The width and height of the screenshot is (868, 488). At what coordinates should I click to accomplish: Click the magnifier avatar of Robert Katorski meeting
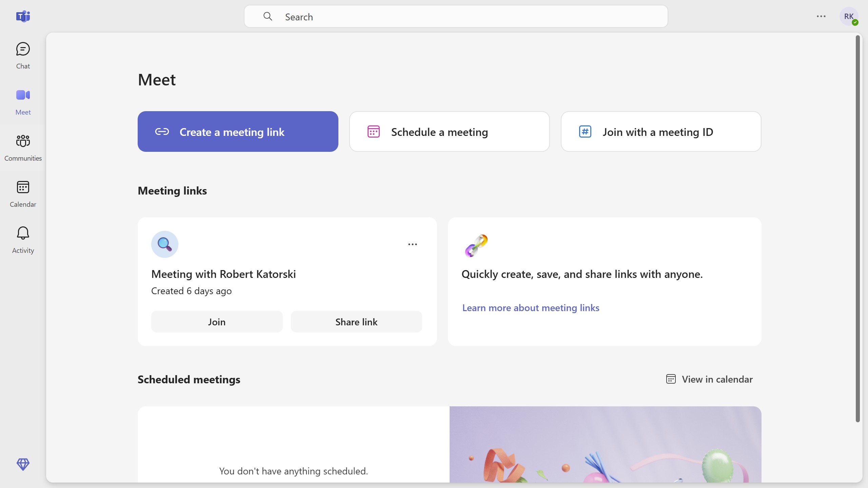coord(165,244)
